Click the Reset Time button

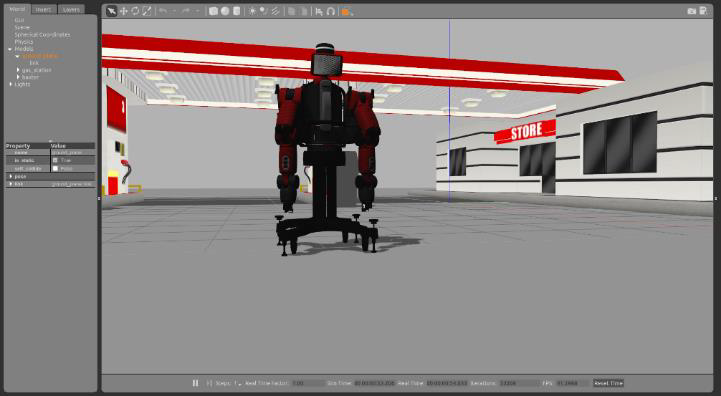608,383
